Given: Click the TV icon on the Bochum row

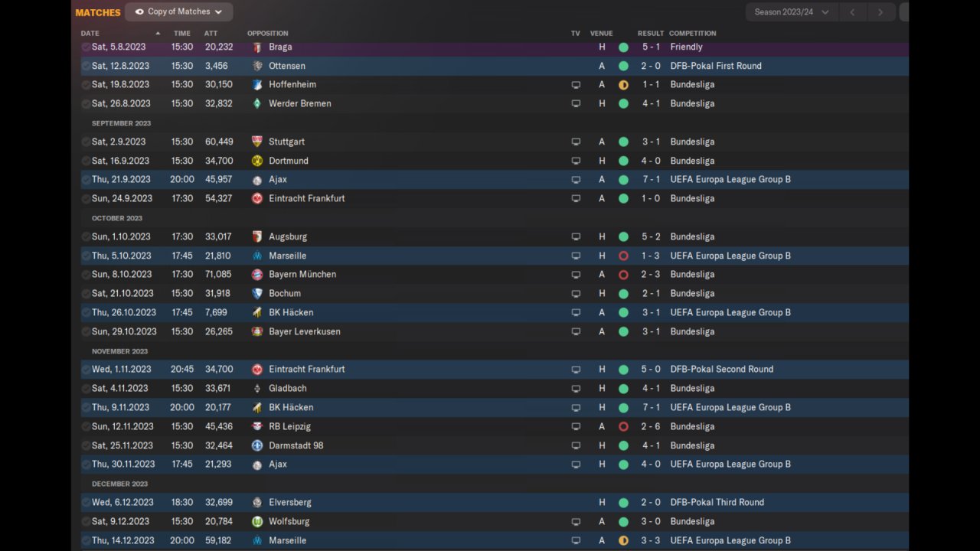Looking at the screenshot, I should pyautogui.click(x=576, y=293).
